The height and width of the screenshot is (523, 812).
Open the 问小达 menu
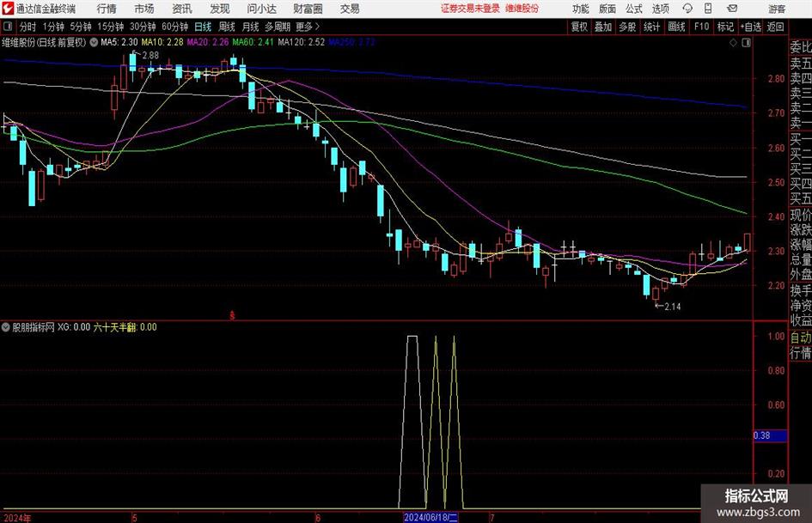[x=261, y=9]
